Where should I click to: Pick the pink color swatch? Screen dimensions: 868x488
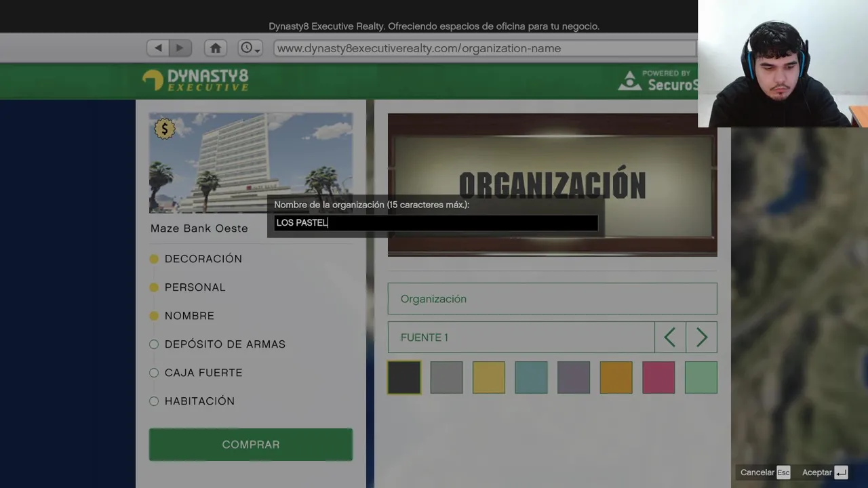click(658, 378)
